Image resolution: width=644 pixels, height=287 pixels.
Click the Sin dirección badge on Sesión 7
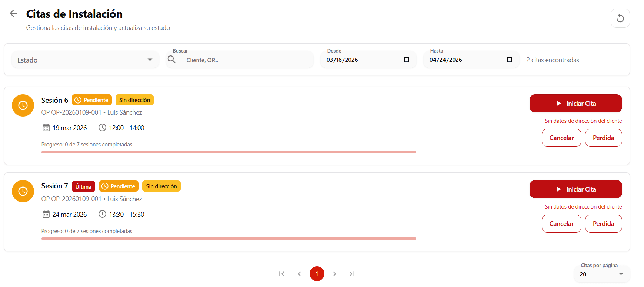click(x=161, y=186)
